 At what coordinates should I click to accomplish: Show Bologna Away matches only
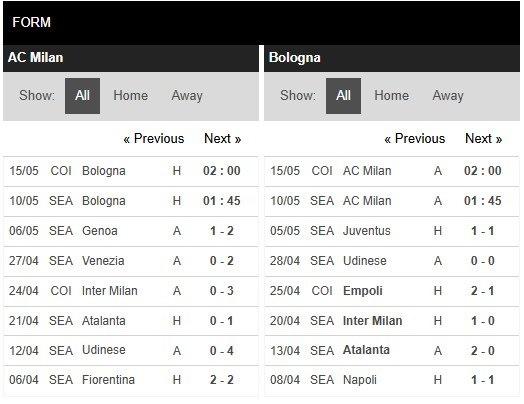(x=448, y=96)
